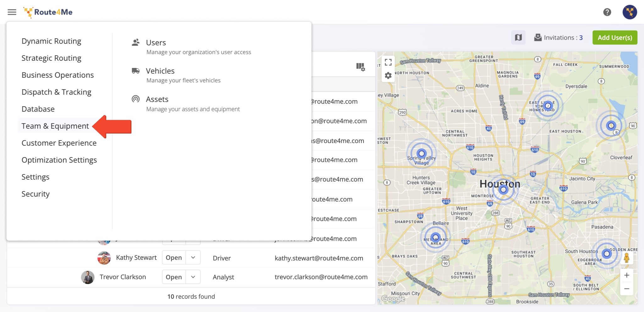
Task: Open the Dispatch & Tracking menu item
Action: [x=56, y=92]
